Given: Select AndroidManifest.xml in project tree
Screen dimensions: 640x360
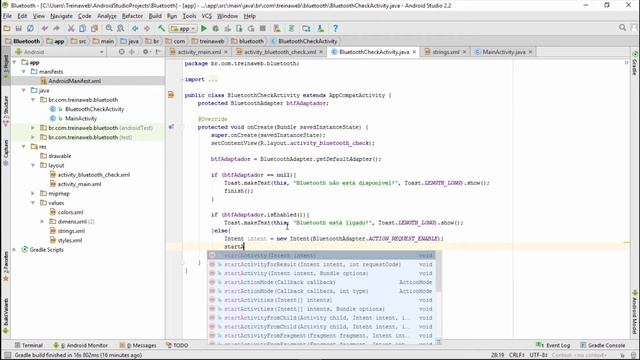Looking at the screenshot, I should (74, 81).
